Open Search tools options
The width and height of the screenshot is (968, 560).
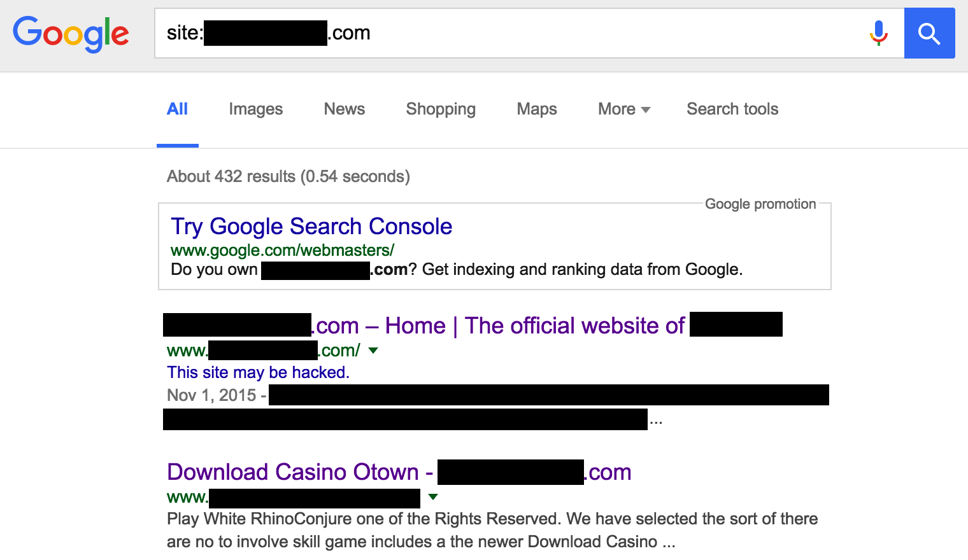[x=732, y=109]
